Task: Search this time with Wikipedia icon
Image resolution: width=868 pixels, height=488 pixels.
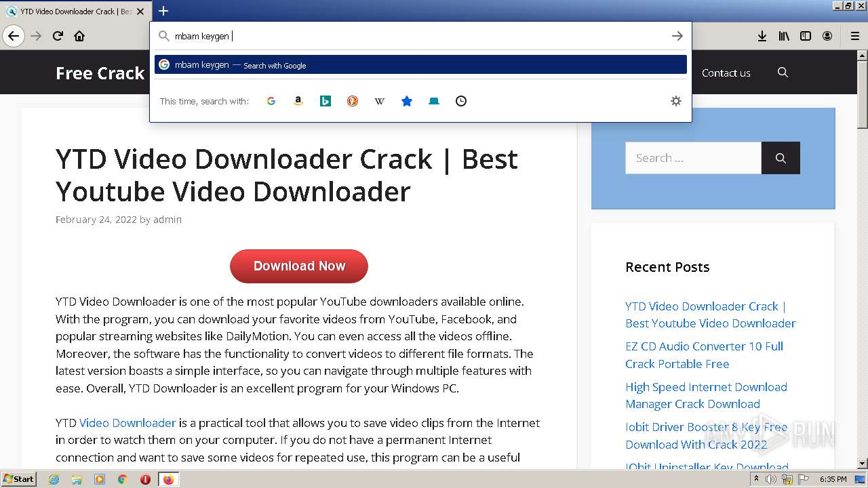Action: click(380, 101)
